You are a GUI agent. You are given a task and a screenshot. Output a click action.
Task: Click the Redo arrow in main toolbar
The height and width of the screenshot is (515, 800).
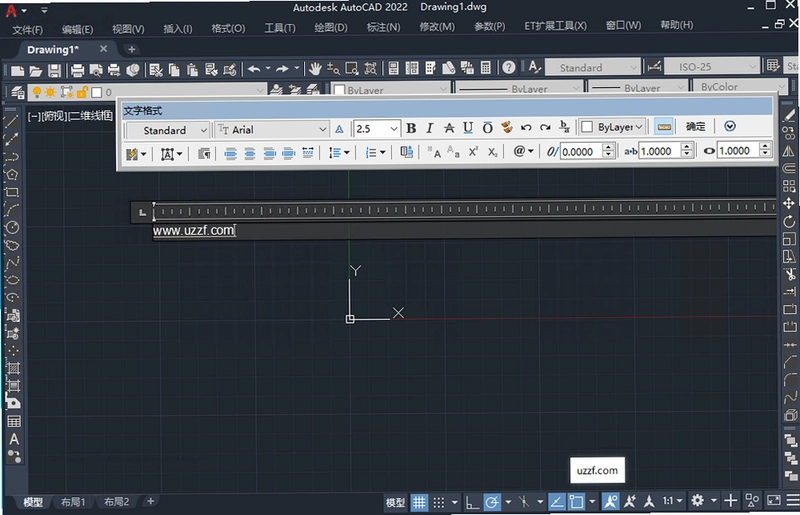coord(282,68)
